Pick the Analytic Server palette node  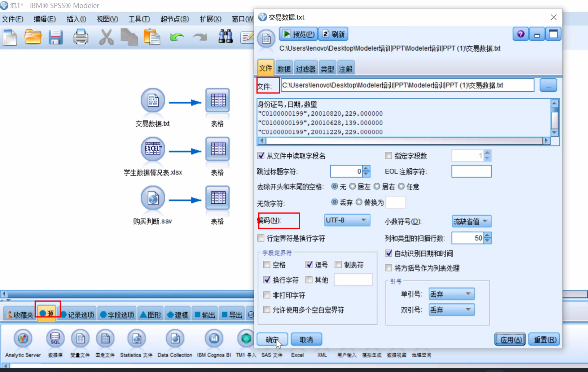(23, 339)
